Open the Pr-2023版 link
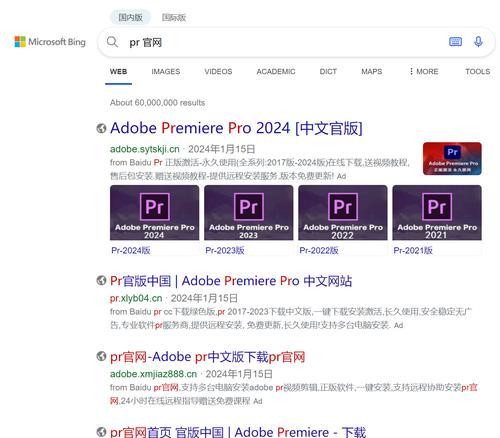Viewport: 500px width, 438px height. pyautogui.click(x=225, y=250)
